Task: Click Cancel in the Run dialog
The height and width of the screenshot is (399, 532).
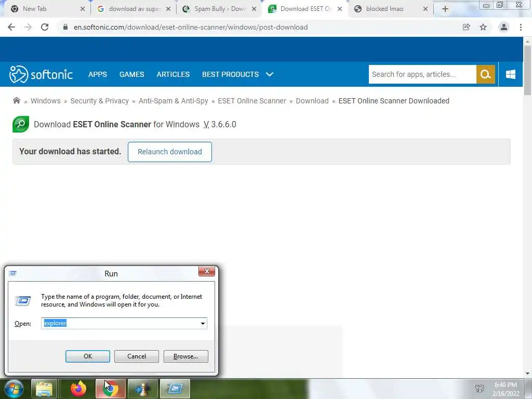Action: [137, 356]
